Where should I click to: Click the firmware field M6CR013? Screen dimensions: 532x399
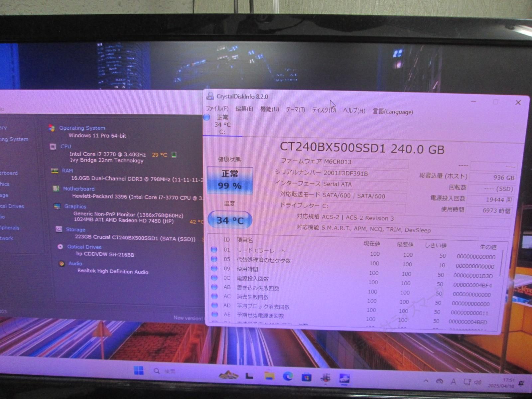tap(366, 163)
